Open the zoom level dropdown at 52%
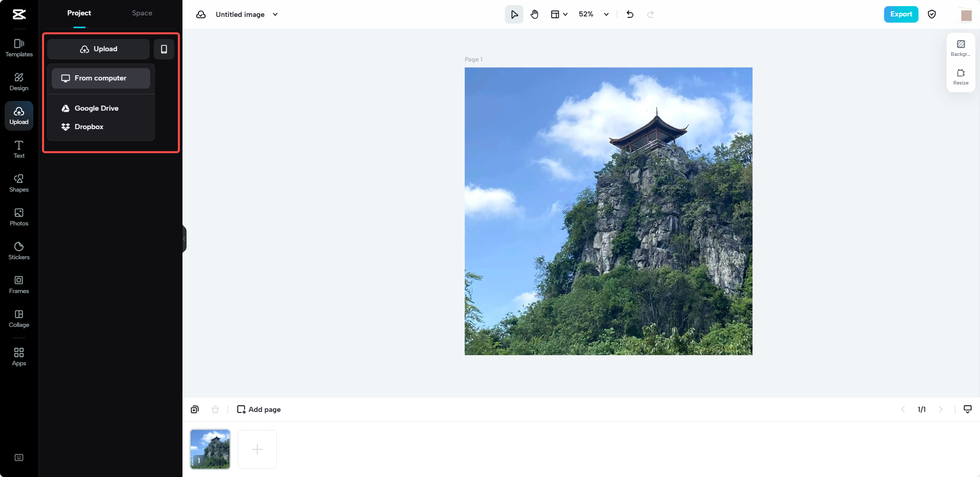The image size is (980, 477). 606,14
